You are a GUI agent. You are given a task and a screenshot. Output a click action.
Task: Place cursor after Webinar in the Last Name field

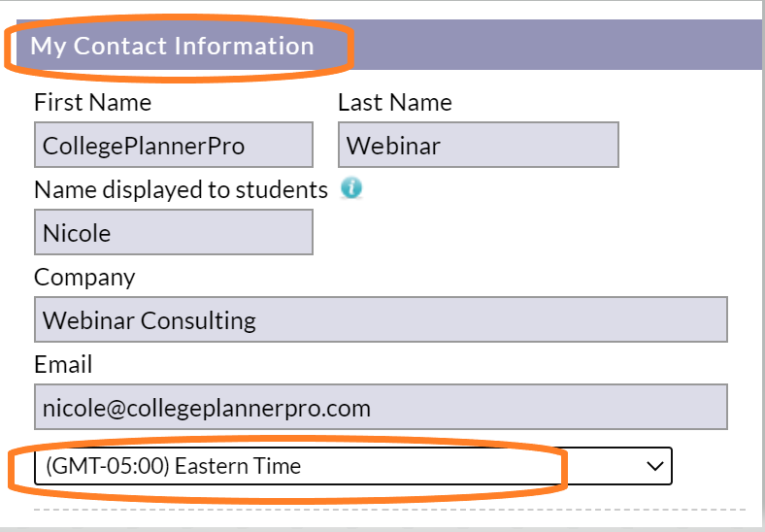tap(442, 146)
